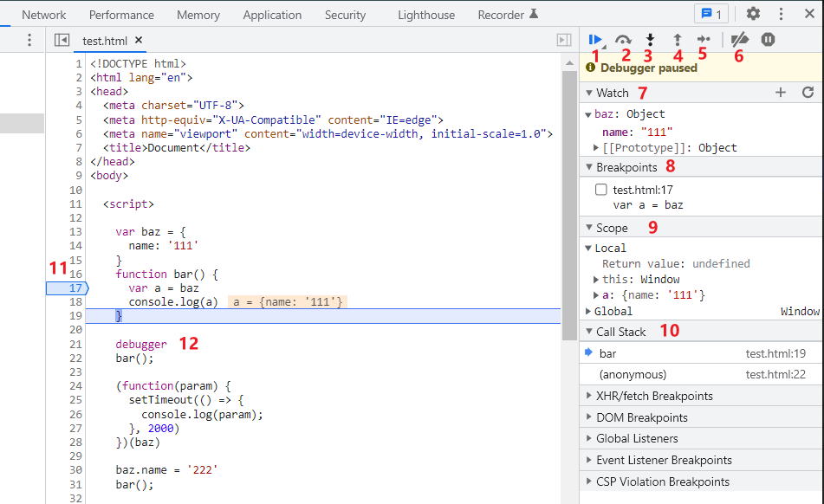
Task: Click line number 21 in the gutter
Action: click(75, 344)
